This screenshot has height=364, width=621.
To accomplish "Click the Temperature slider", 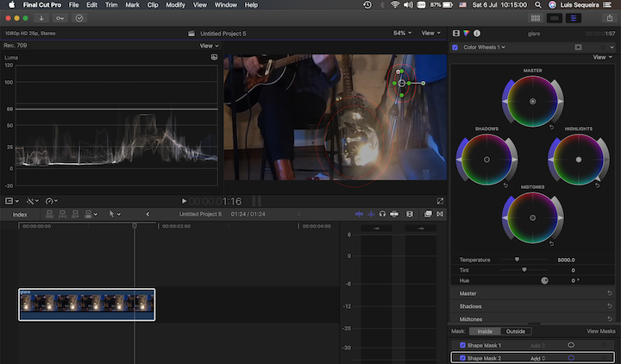I will point(517,260).
